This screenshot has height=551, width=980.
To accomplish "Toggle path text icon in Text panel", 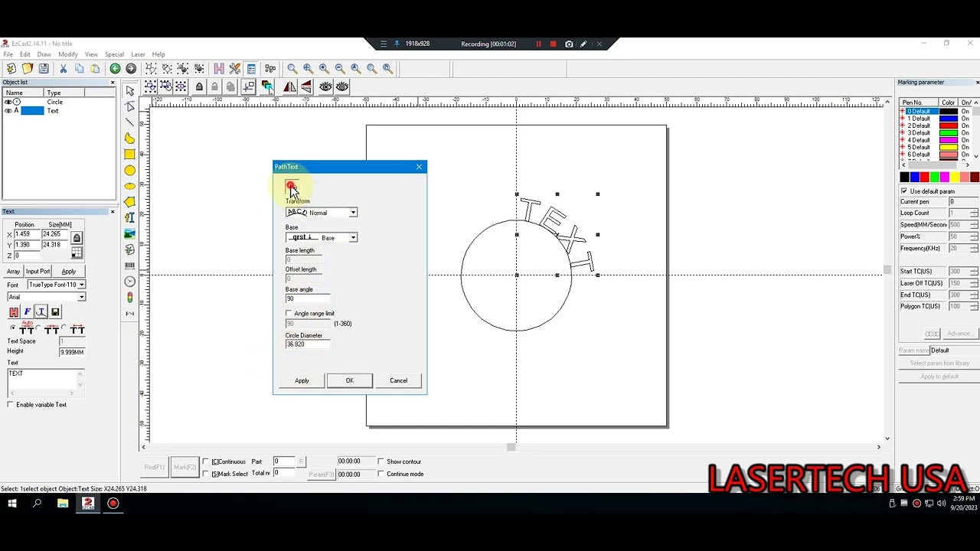I will pos(41,311).
